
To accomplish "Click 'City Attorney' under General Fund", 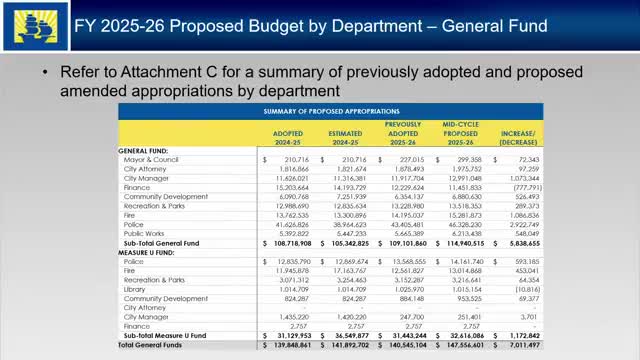I will 145,169.
